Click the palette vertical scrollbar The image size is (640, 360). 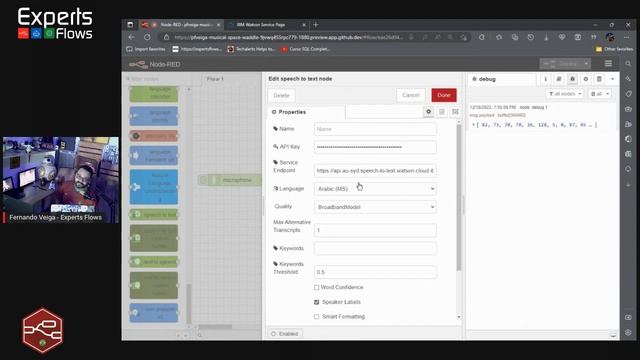point(189,304)
